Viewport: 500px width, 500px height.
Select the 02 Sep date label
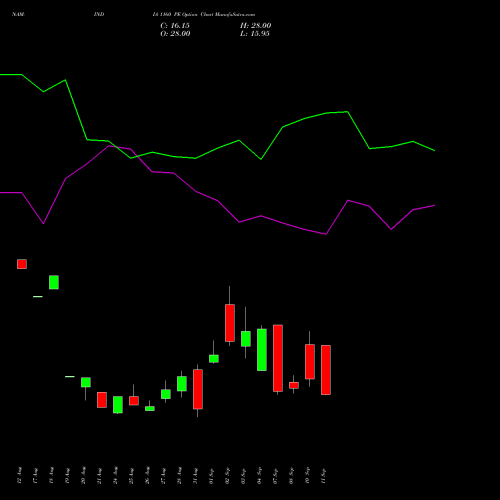(227, 476)
